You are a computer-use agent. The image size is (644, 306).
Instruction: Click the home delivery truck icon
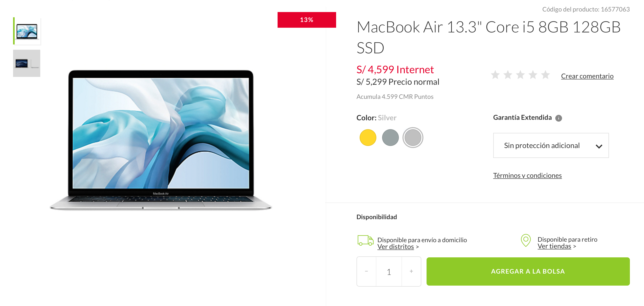(x=365, y=240)
